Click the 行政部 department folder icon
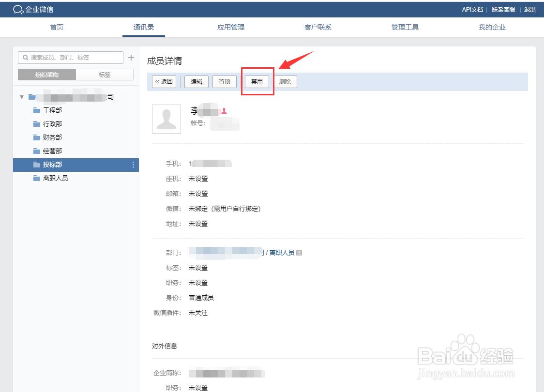Screen dimensions: 544x392 pyautogui.click(x=37, y=123)
